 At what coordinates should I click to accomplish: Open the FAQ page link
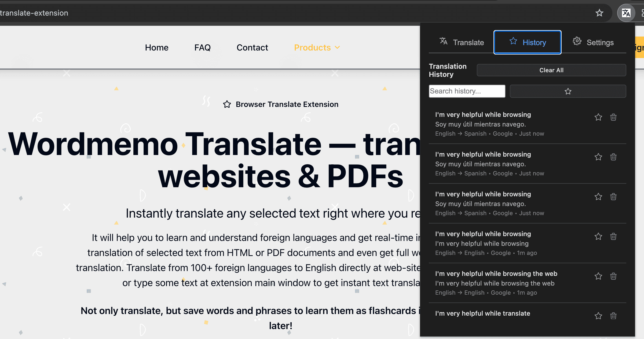[x=202, y=47]
